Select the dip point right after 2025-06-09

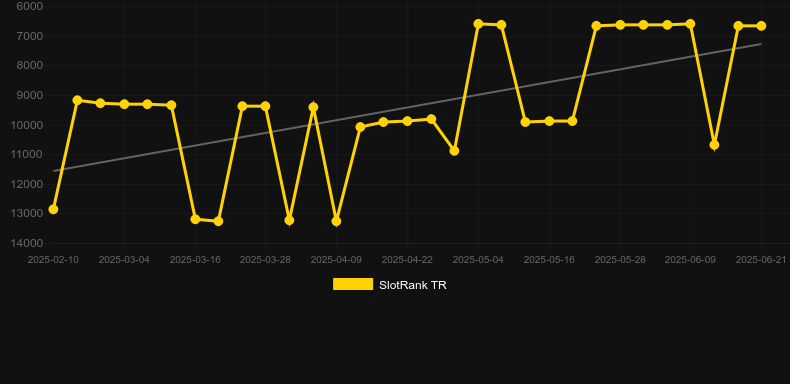click(714, 145)
